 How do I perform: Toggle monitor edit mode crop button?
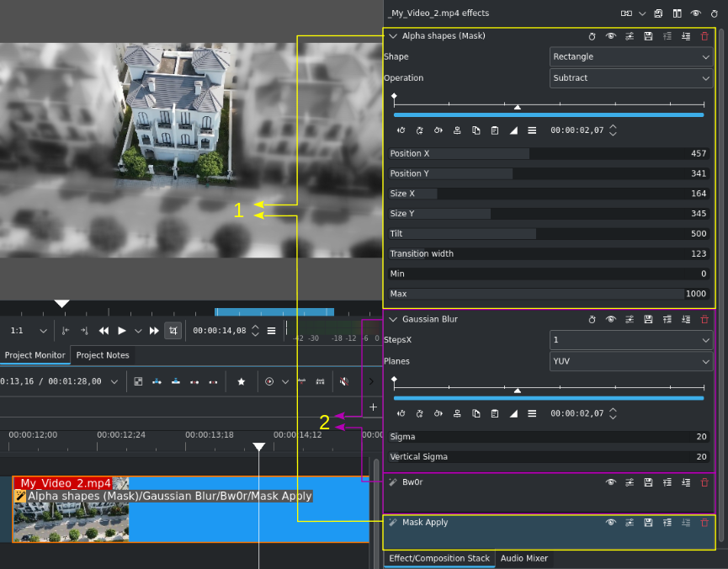click(x=173, y=331)
